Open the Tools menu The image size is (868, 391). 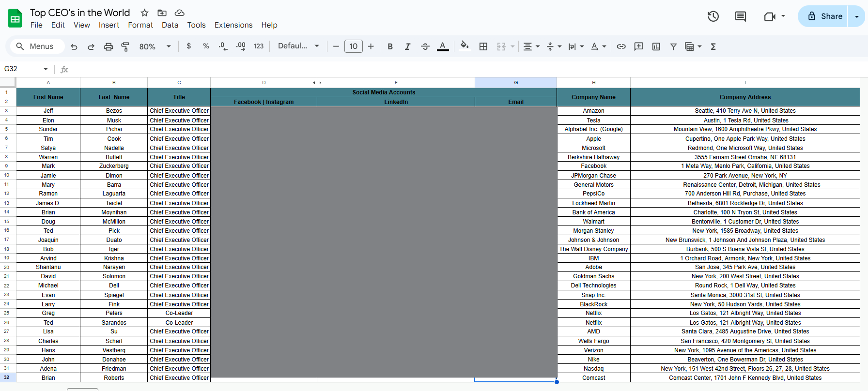pyautogui.click(x=197, y=25)
